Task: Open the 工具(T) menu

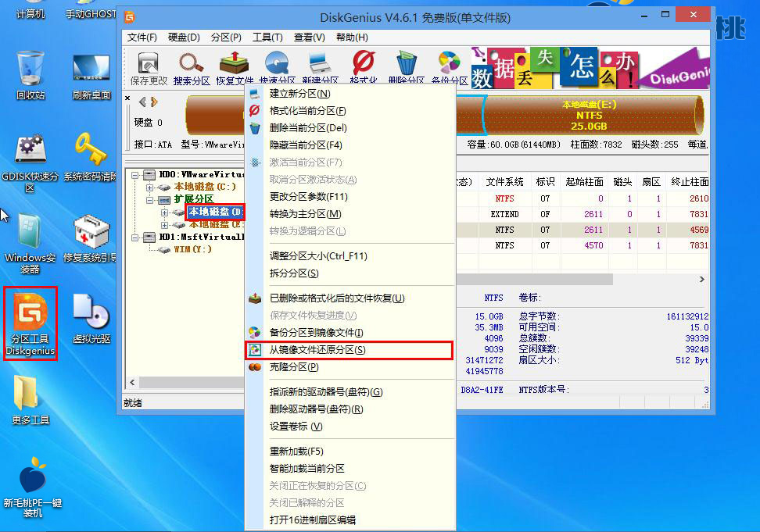Action: pyautogui.click(x=267, y=37)
